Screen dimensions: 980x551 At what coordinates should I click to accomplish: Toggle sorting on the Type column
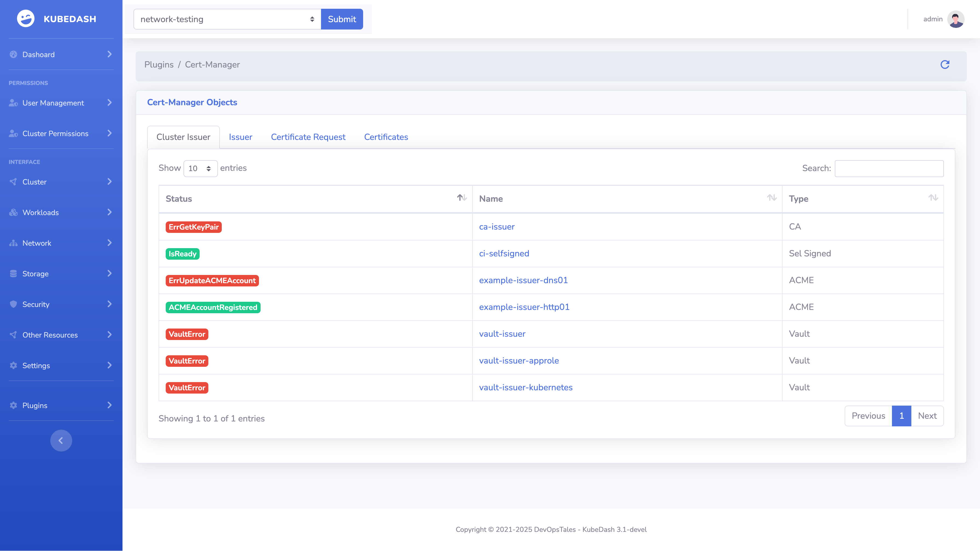pos(933,198)
